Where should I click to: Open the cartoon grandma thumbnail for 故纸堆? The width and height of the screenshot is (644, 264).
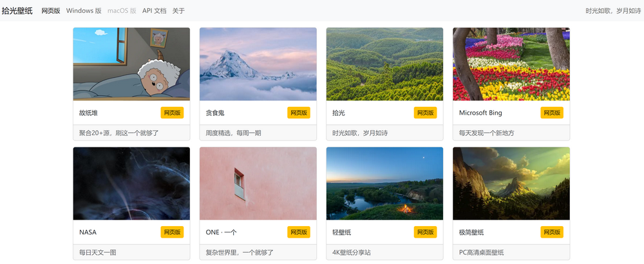pos(131,64)
